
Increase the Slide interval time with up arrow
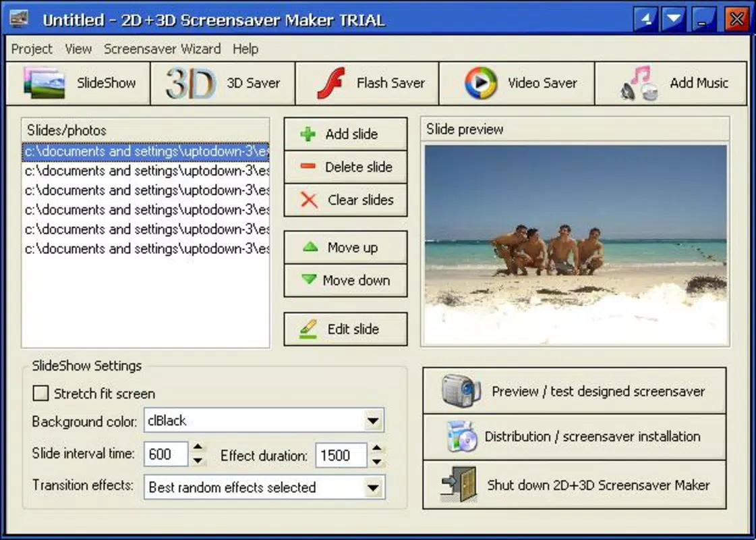(198, 448)
